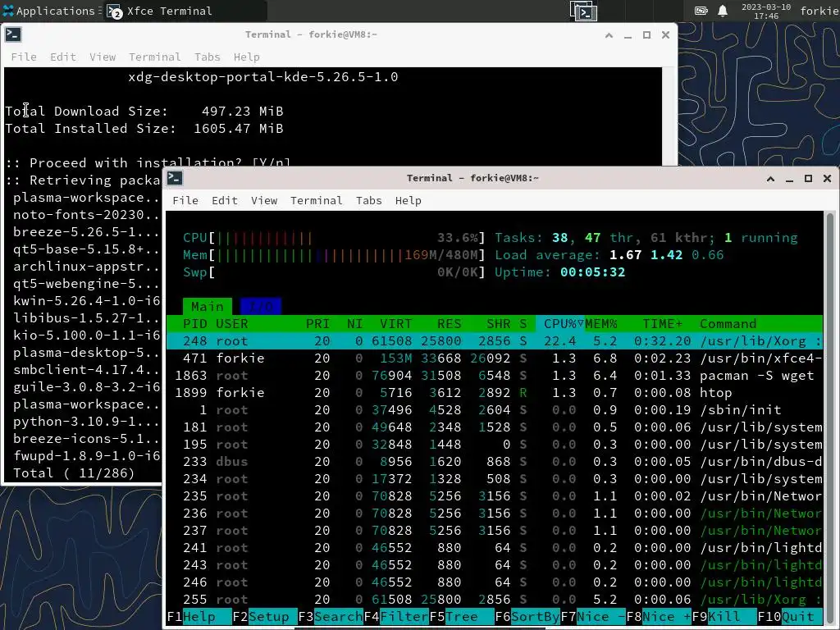Click the F9 Kill function key in htop
The width and height of the screenshot is (840, 630).
[724, 617]
